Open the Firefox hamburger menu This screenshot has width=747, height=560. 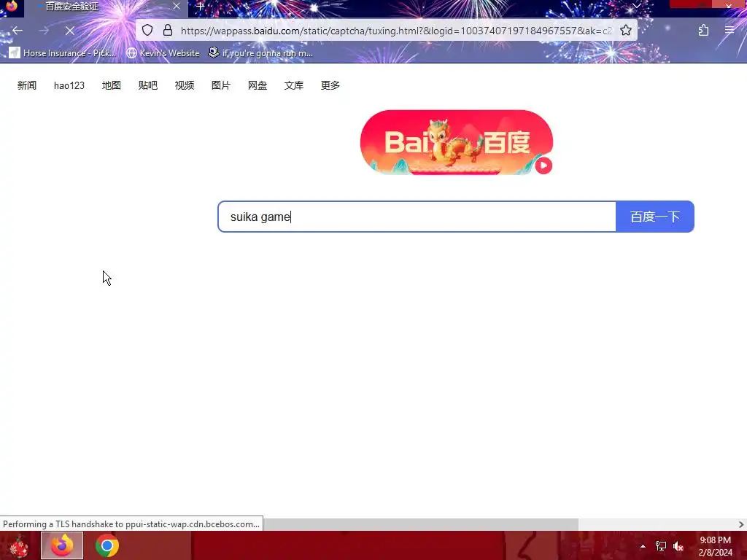click(x=729, y=31)
